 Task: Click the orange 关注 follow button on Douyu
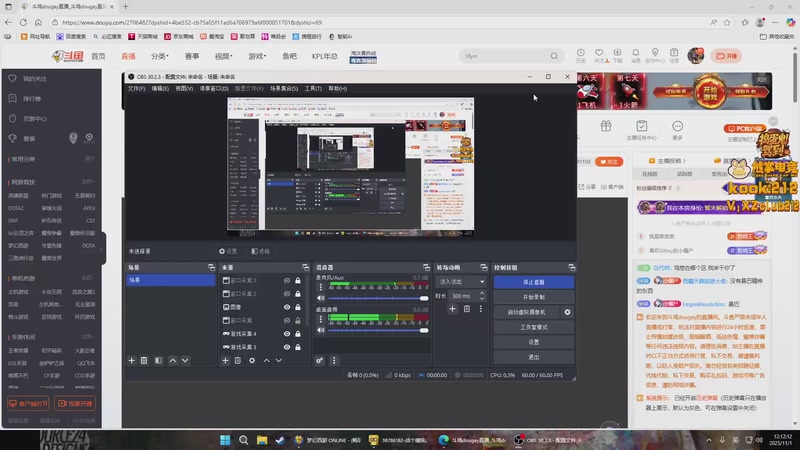[609, 162]
